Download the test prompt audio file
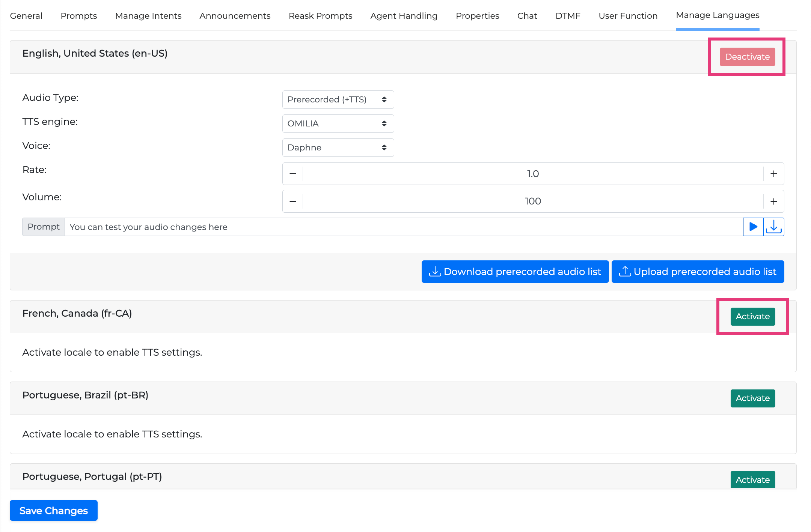This screenshot has width=811, height=532. point(774,227)
